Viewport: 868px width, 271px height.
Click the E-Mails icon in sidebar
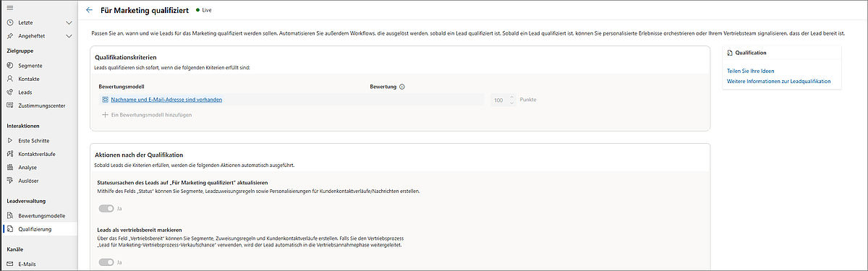(x=9, y=264)
